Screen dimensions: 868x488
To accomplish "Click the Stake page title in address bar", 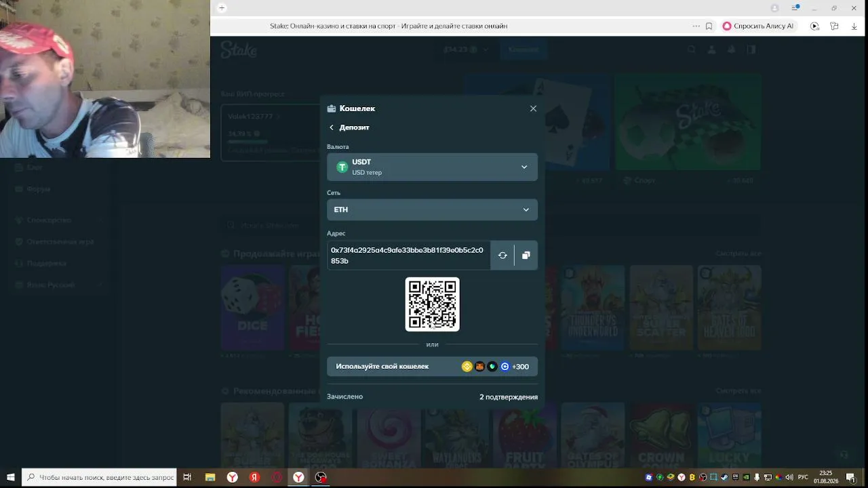I will (x=389, y=26).
